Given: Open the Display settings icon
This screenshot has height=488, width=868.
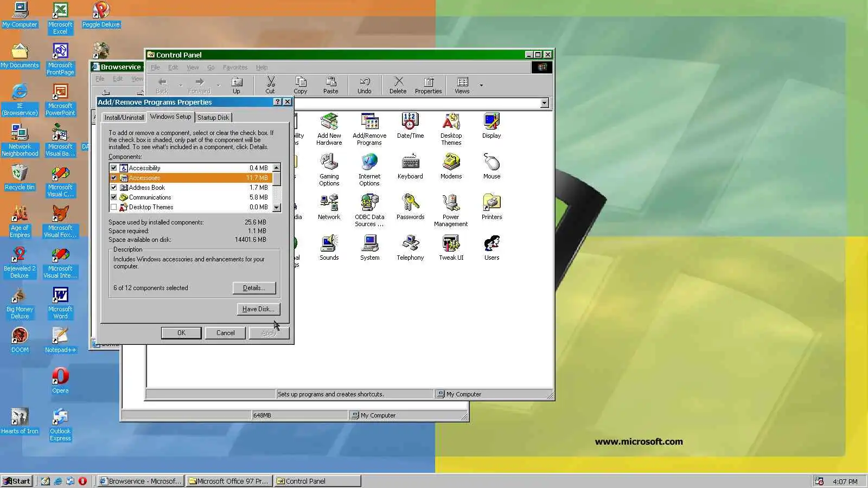Looking at the screenshot, I should 492,126.
